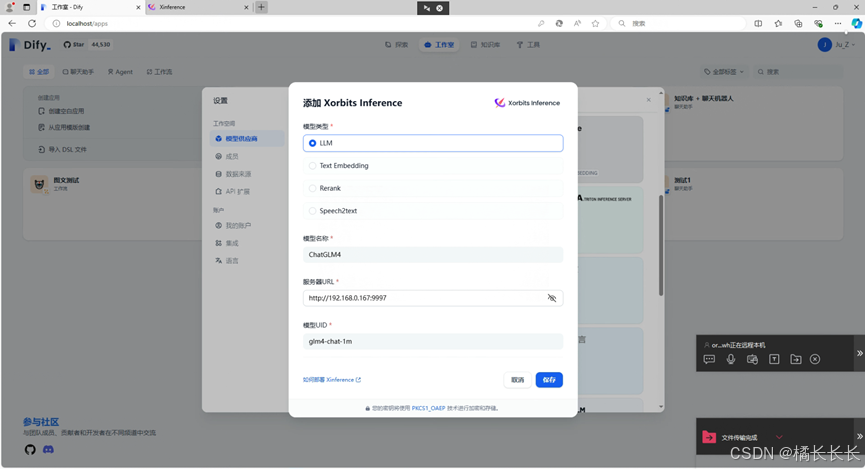Open how to deploy Xinference link
Screen dimensions: 865x469
coord(332,380)
